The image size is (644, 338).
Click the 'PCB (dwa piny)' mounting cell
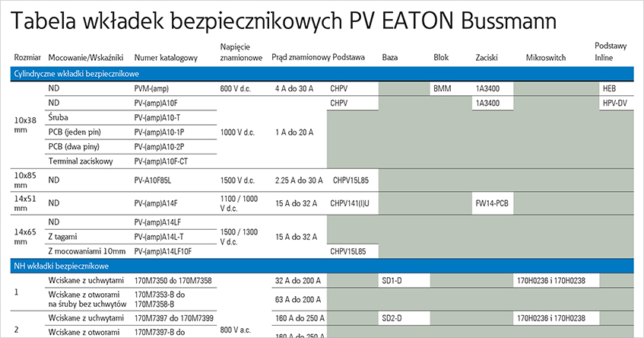tap(74, 147)
